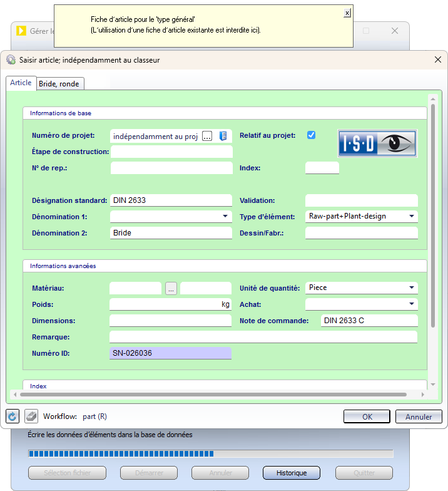
Task: Click the Historique button in background window
Action: (x=292, y=472)
